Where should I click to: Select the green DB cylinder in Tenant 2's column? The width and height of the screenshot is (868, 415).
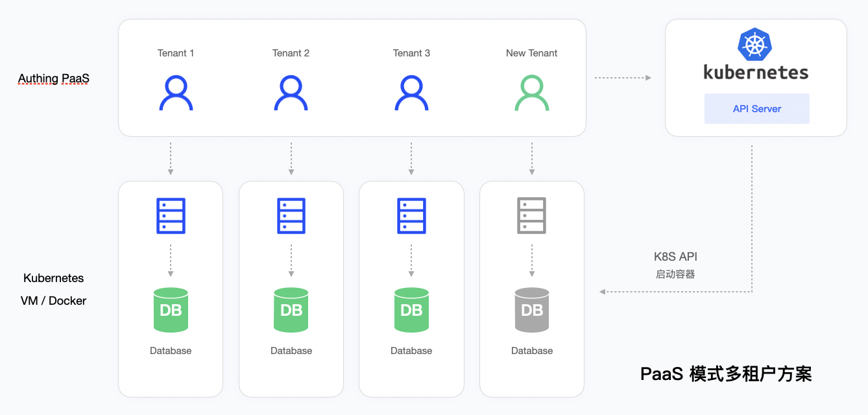(x=291, y=310)
